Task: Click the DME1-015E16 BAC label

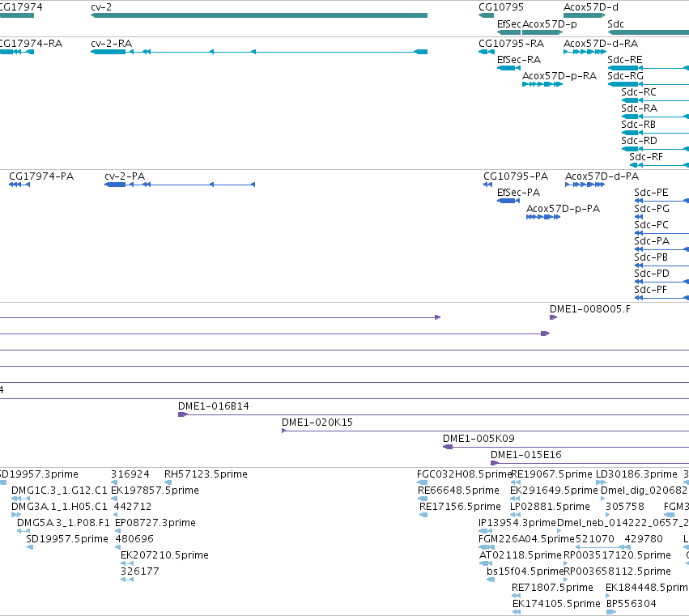Action: (x=526, y=455)
